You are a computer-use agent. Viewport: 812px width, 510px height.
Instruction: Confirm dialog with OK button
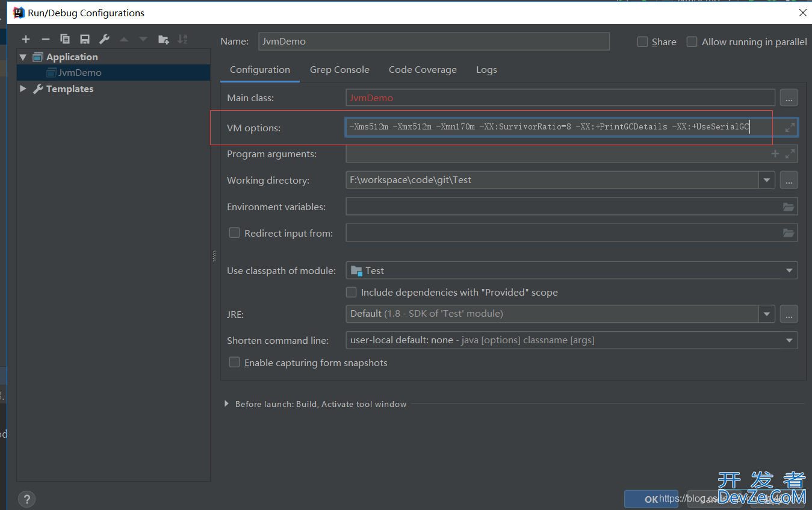[x=651, y=499]
